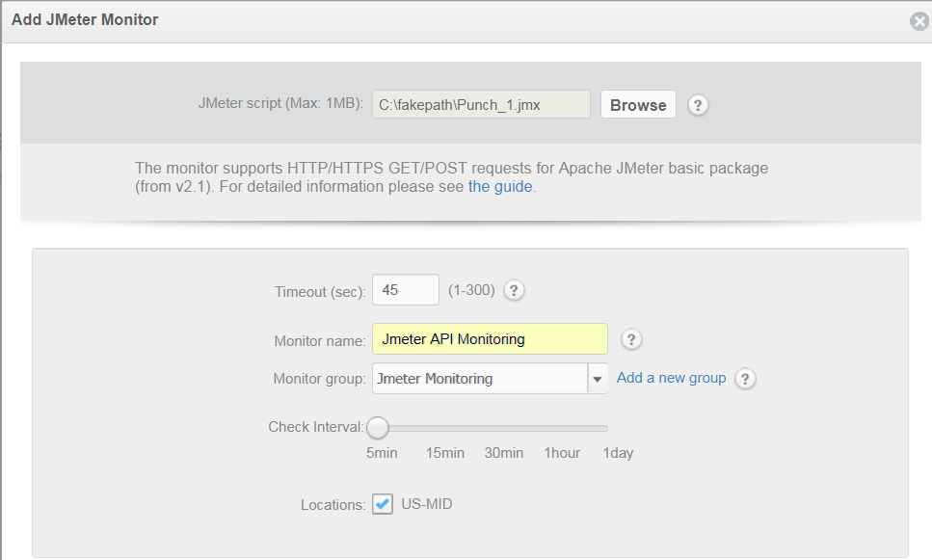Set check interval to 30min on slider
This screenshot has height=560, width=932.
[x=504, y=428]
